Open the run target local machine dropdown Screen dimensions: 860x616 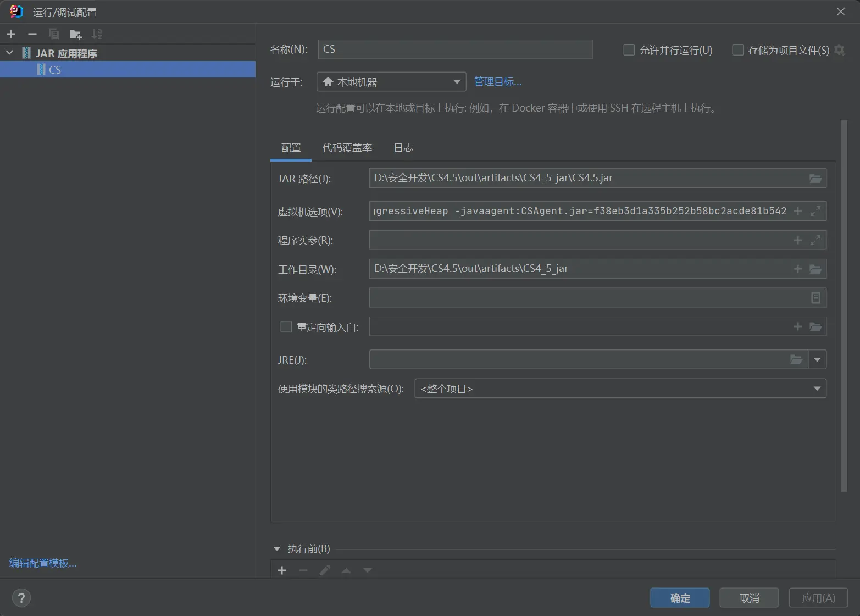click(x=391, y=82)
